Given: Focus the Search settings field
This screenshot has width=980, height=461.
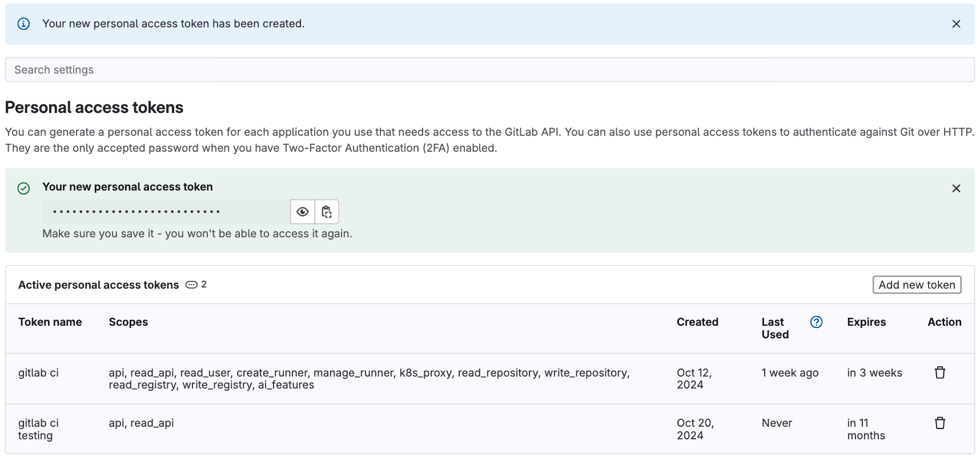Looking at the screenshot, I should (489, 70).
